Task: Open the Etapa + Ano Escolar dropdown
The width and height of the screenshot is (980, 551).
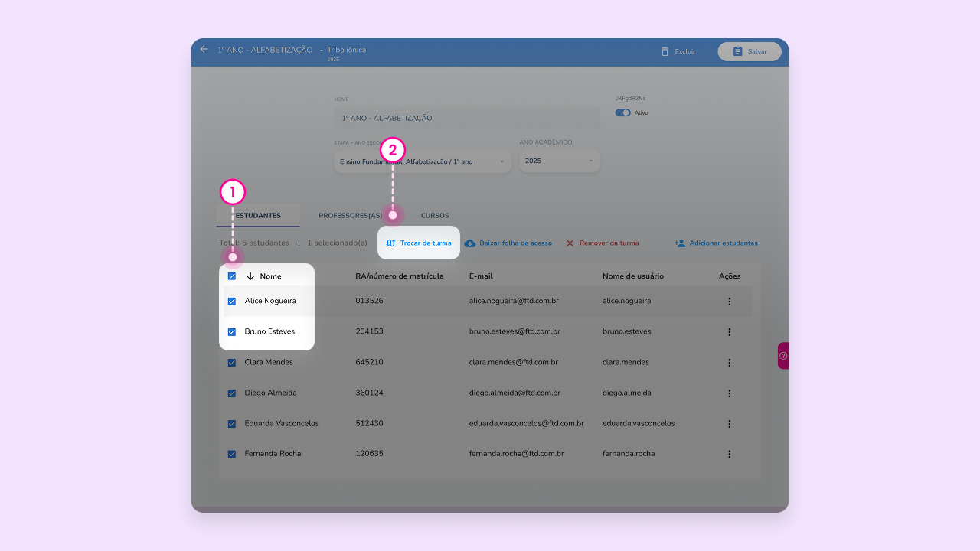Action: [x=423, y=161]
